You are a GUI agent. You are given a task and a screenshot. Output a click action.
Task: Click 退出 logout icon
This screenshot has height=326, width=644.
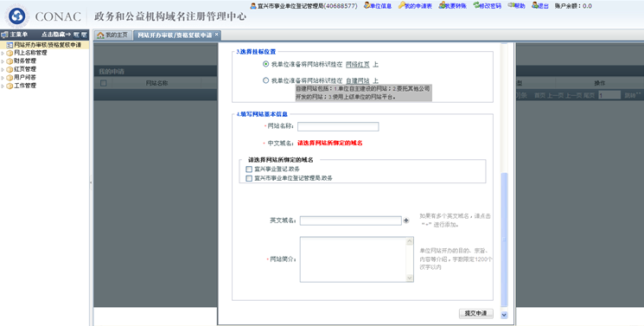[535, 5]
